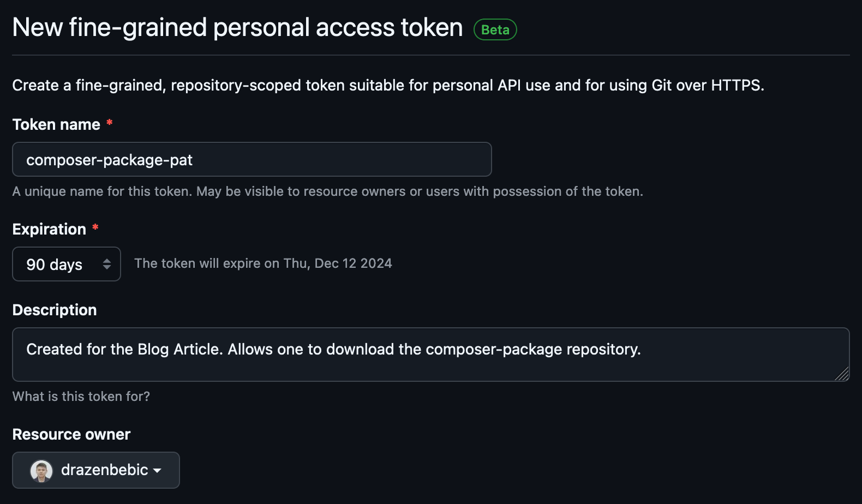Click the up-down arrows in Expiration select
862x504 pixels.
pos(107,265)
